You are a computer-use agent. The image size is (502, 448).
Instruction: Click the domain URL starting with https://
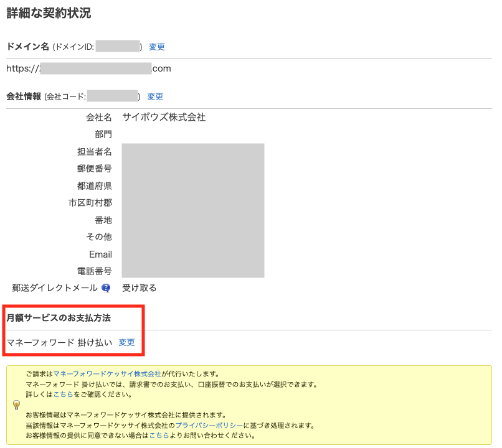tap(88, 68)
